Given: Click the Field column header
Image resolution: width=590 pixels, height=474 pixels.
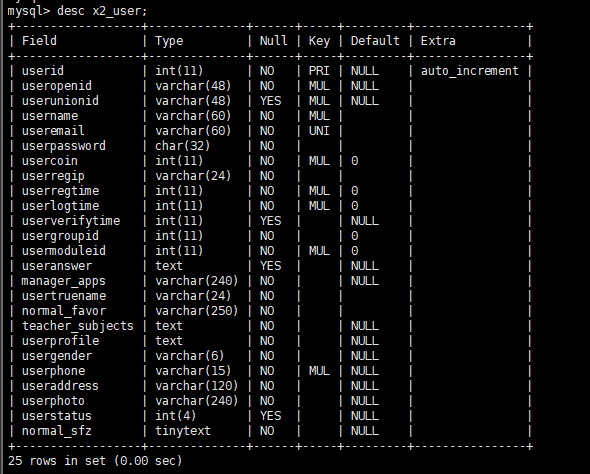Looking at the screenshot, I should pos(39,41).
